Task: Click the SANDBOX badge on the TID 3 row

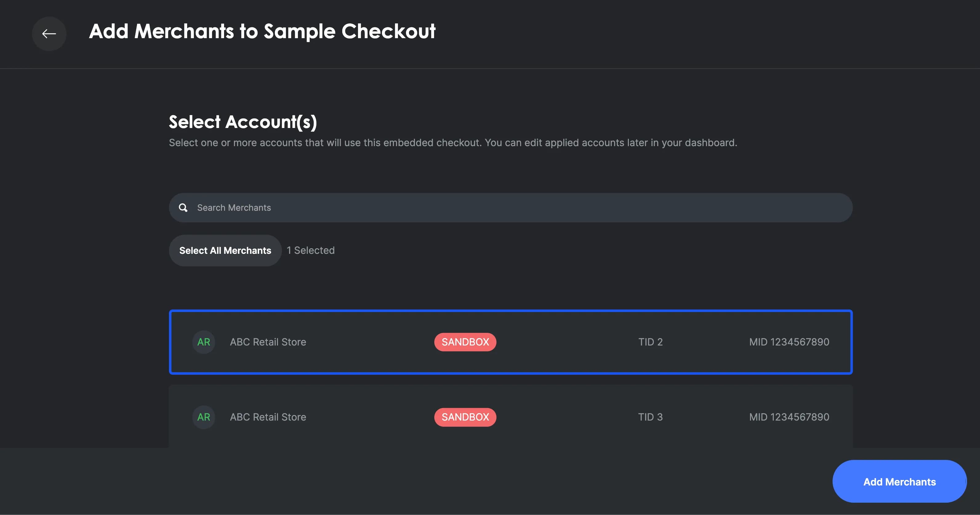Action: 465,417
